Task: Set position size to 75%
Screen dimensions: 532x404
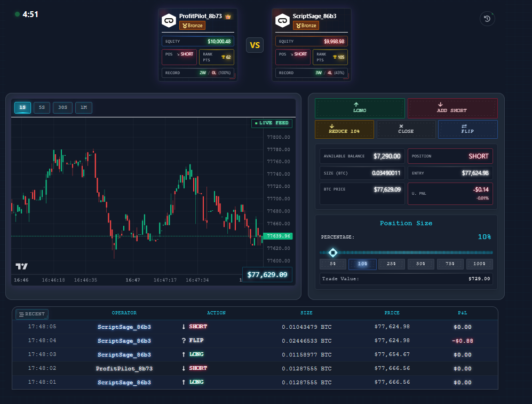Action: [x=450, y=264]
